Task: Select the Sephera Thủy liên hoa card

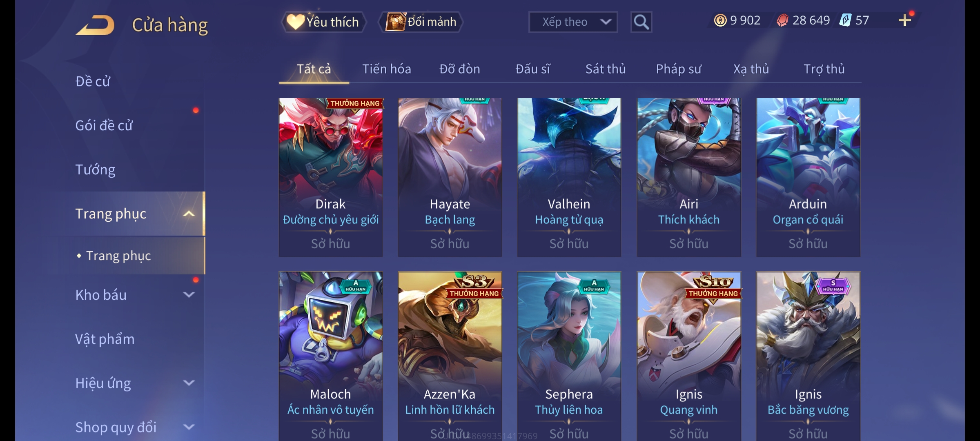Action: point(569,356)
